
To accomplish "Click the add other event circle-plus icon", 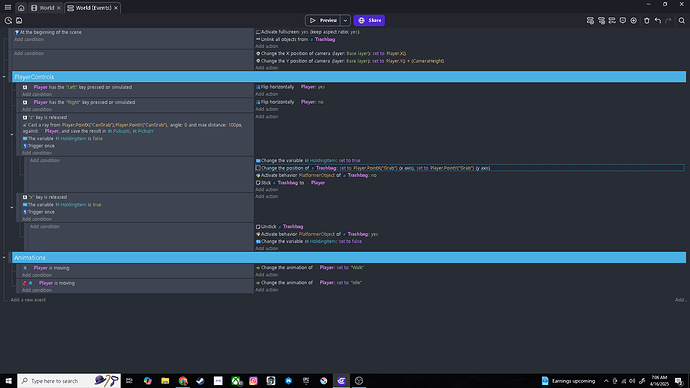I will [x=634, y=21].
